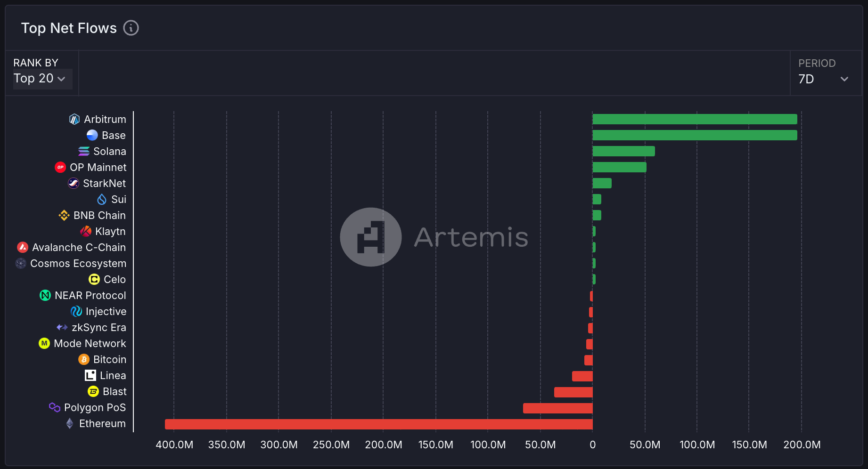Click the NEAR Protocol logo icon
Viewport: 868px width, 469px height.
pos(45,295)
